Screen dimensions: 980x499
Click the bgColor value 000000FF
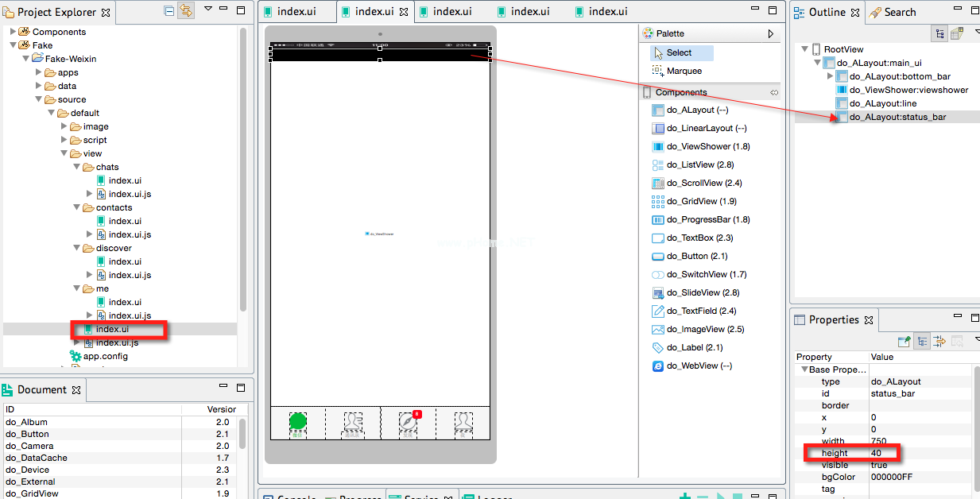tap(890, 477)
